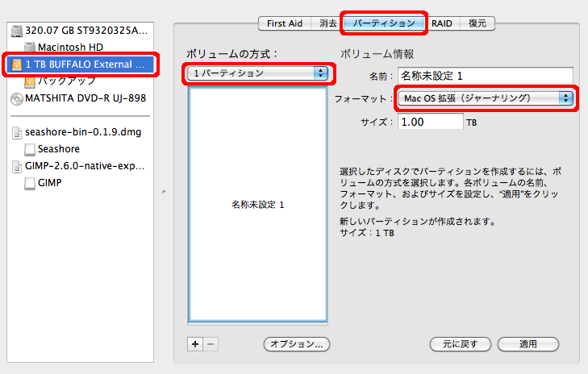Select seashore-bin-0.1.9.dmg in the sidebar
Screen dimensions: 588x374
coord(80,132)
